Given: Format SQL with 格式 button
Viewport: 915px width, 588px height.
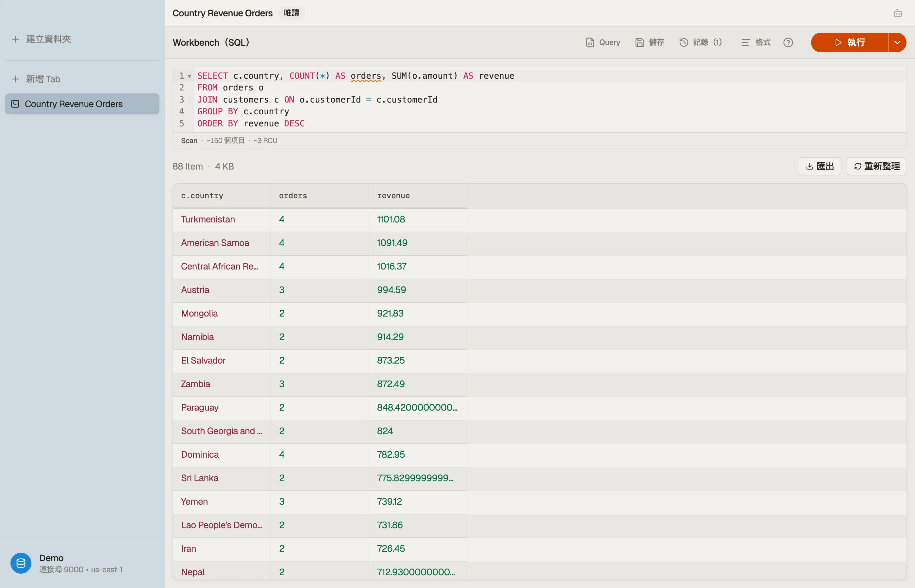Looking at the screenshot, I should click(x=756, y=42).
